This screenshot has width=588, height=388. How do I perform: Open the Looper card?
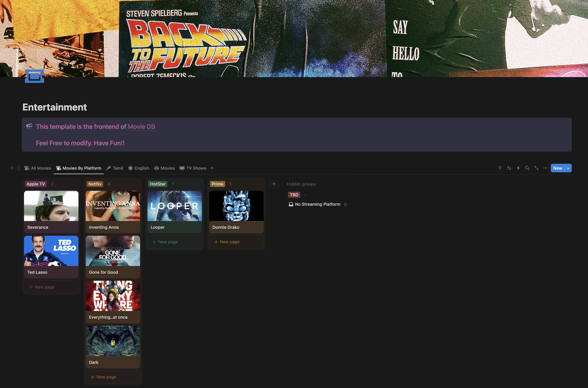coord(175,212)
